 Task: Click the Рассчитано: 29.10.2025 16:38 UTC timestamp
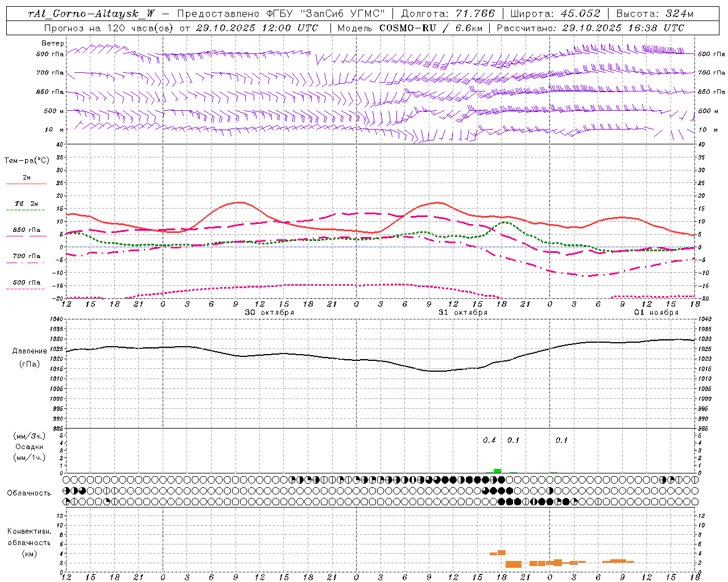(591, 28)
